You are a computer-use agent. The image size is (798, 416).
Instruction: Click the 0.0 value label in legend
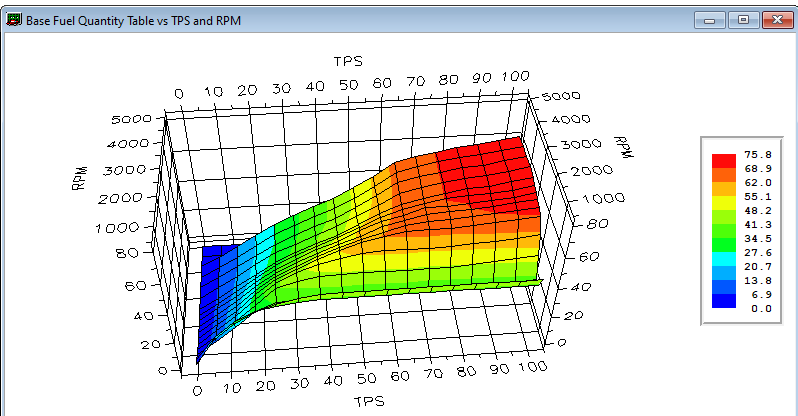pos(760,309)
